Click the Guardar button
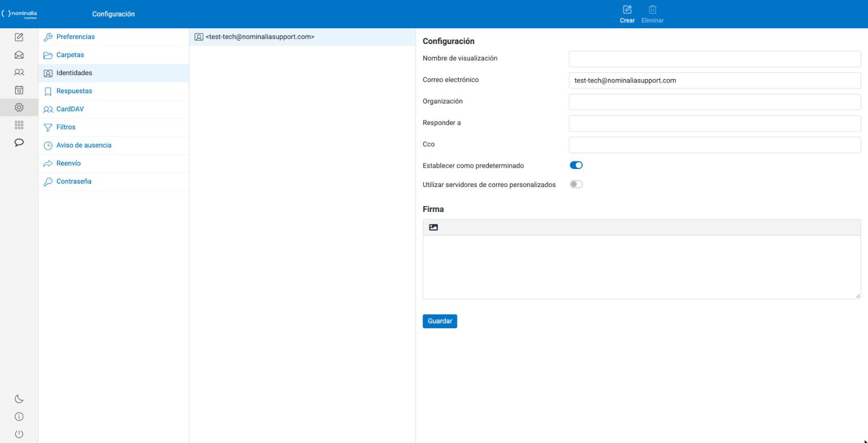The width and height of the screenshot is (868, 443). coord(440,321)
